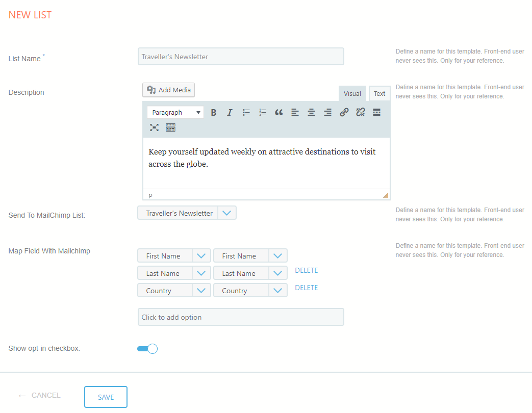The height and width of the screenshot is (413, 532).
Task: Apply italic formatting in the editor
Action: (x=230, y=113)
